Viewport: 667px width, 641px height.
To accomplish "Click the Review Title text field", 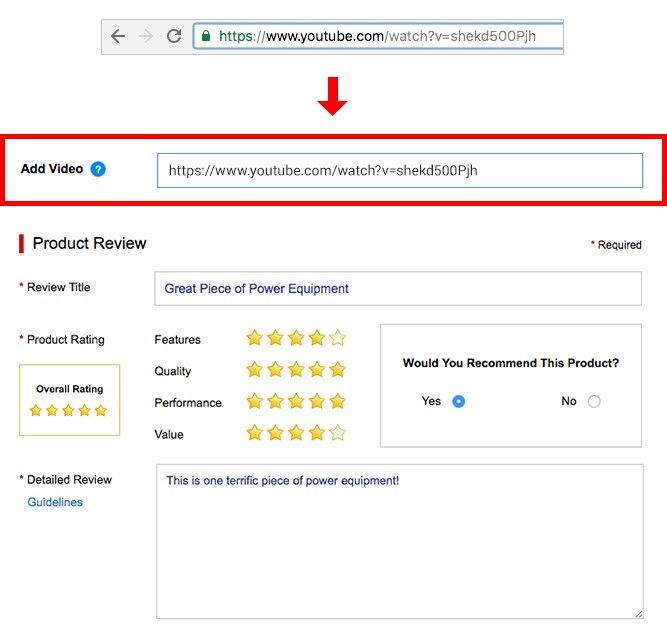I will click(x=398, y=288).
